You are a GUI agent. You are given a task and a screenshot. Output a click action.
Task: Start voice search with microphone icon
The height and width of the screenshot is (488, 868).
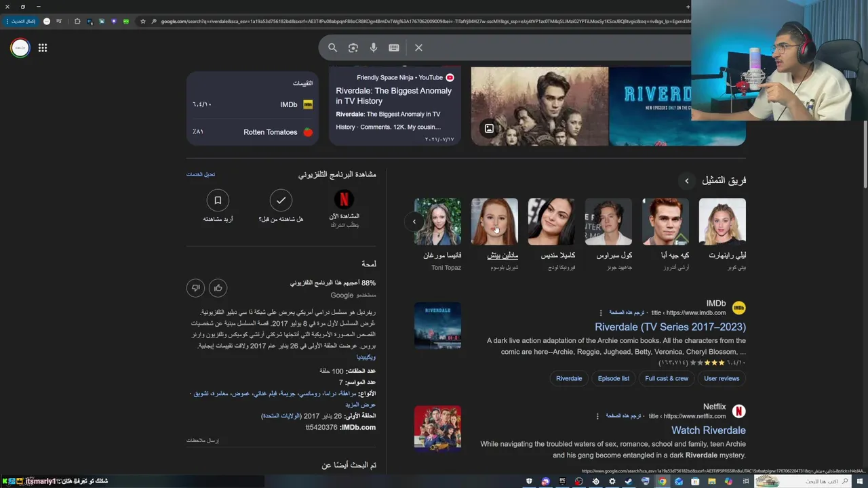(373, 47)
